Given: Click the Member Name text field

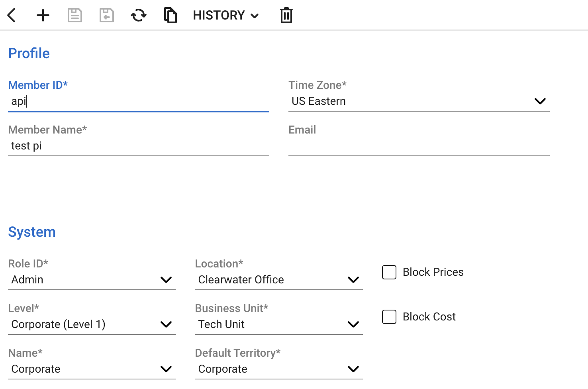Looking at the screenshot, I should pyautogui.click(x=138, y=146).
